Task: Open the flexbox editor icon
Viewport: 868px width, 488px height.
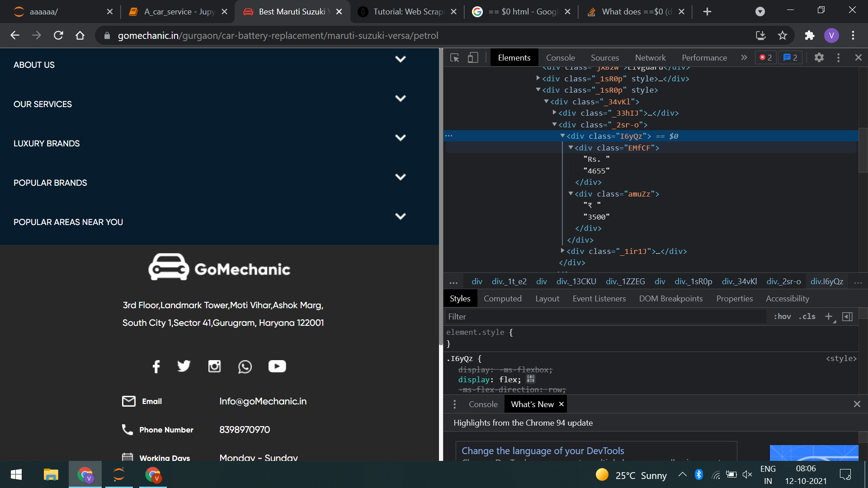Action: tap(531, 379)
